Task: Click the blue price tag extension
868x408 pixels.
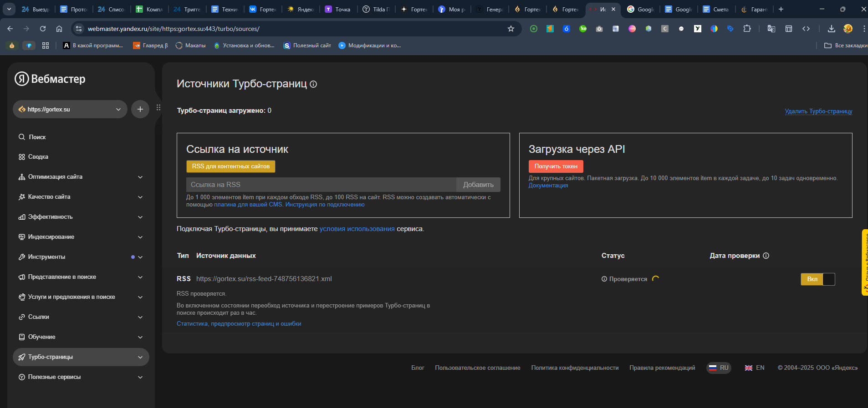Action: 730,29
